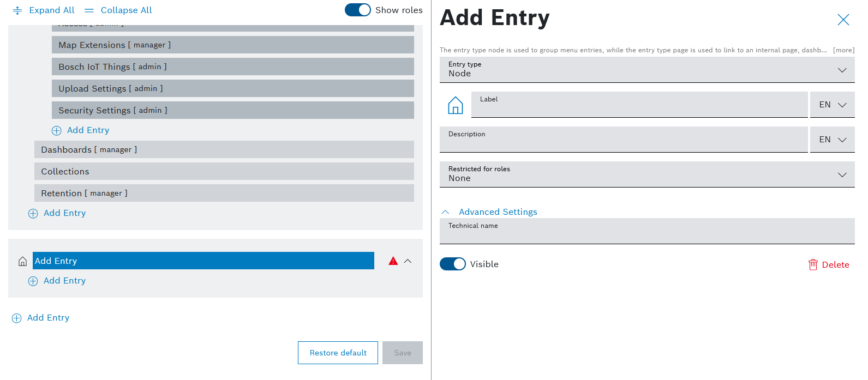Close the Add Entry panel
Viewport: 868px width, 380px height.
click(x=843, y=20)
